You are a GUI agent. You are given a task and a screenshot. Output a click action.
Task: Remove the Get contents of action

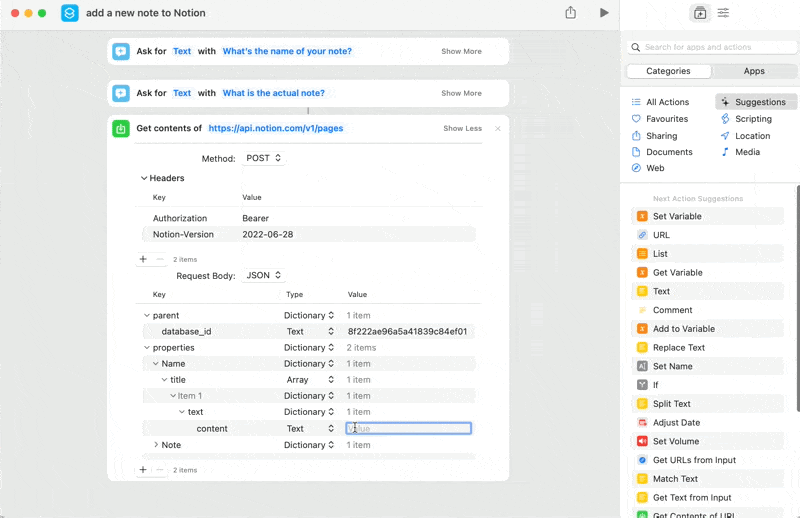(498, 129)
